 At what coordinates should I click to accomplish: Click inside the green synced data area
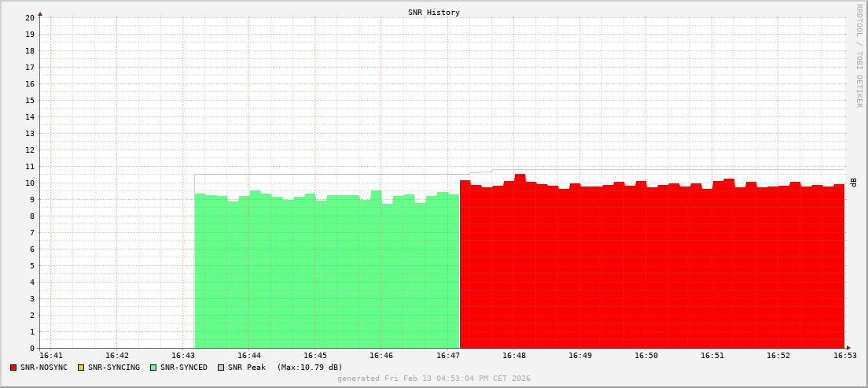tap(326, 275)
